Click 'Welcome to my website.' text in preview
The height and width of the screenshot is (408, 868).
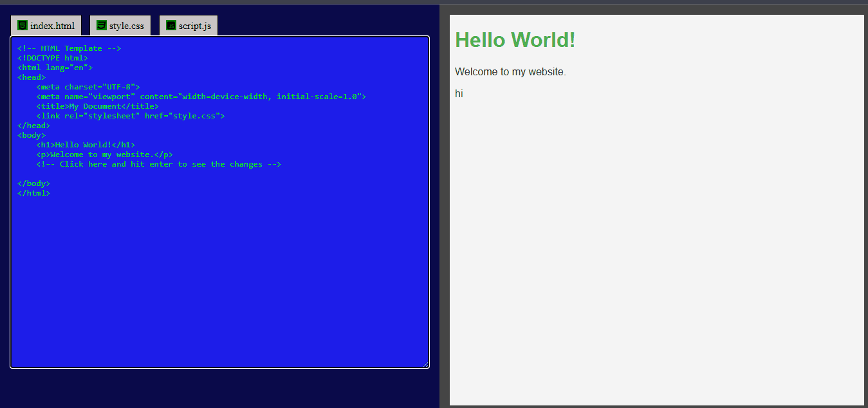[510, 71]
